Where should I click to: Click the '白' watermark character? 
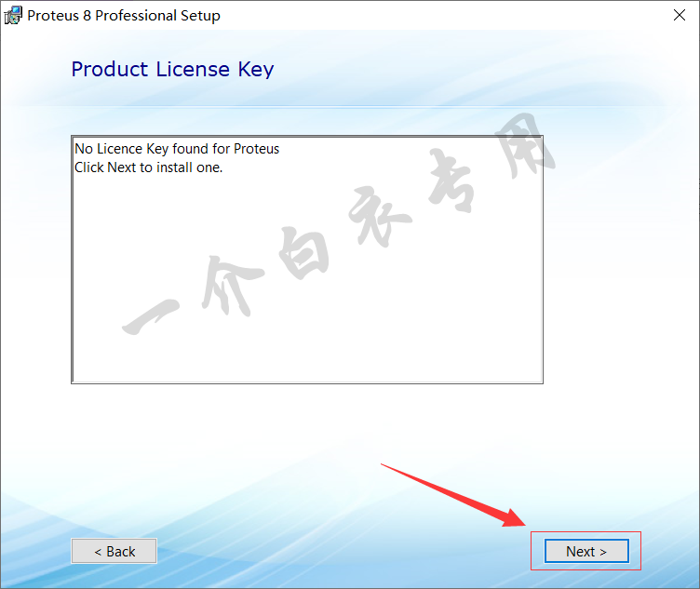(304, 251)
